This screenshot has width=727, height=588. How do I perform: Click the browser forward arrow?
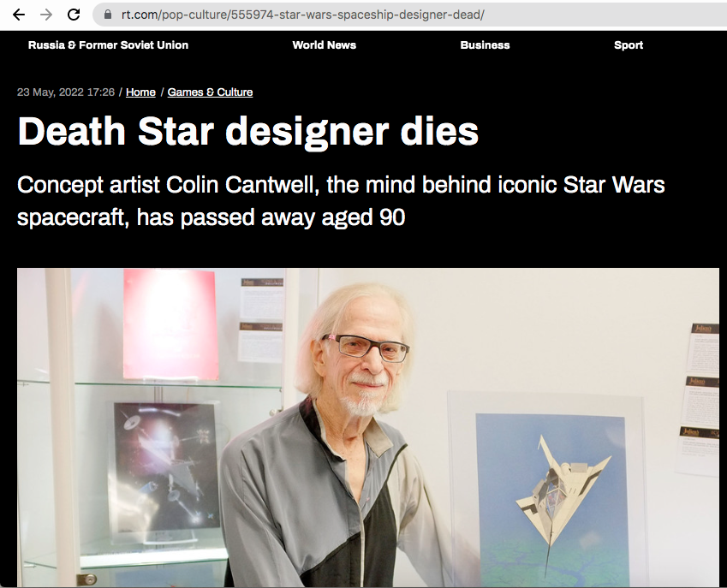coord(46,15)
